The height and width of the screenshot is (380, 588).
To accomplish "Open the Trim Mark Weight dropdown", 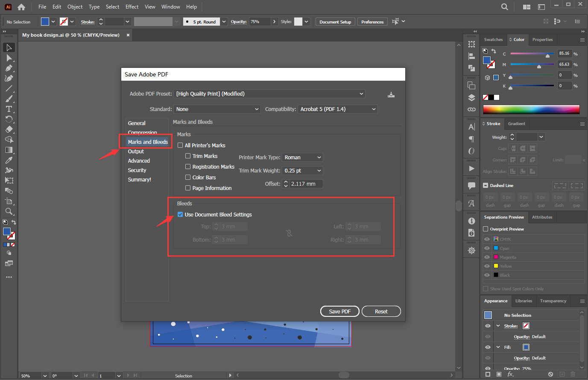I will point(302,171).
